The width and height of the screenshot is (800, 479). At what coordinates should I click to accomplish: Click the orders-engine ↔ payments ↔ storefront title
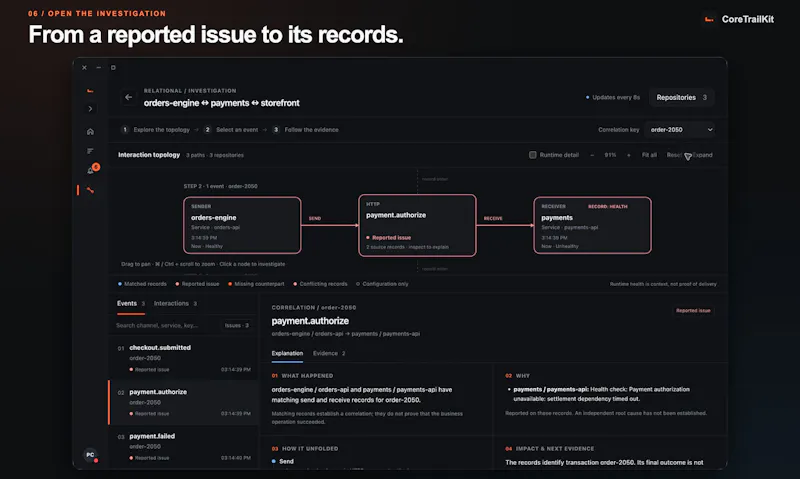point(221,103)
